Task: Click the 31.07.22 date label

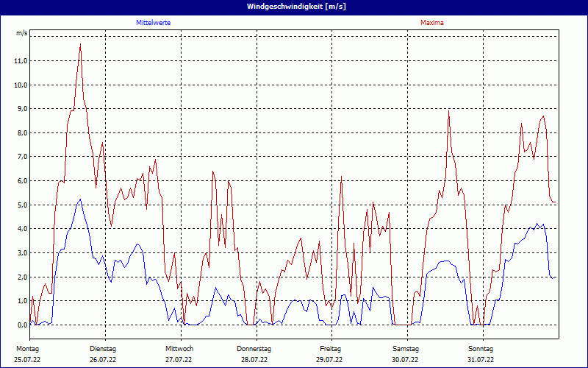Action: point(481,360)
